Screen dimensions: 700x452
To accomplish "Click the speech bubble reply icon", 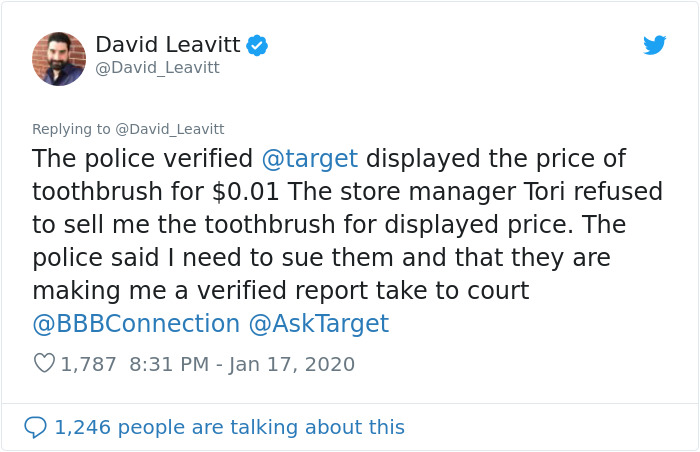I will 35,427.
